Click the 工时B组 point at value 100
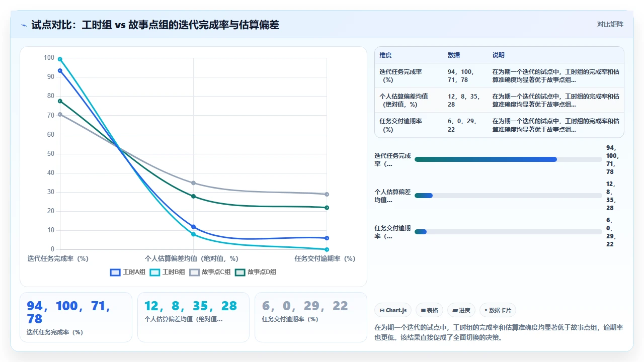Screen dimensions: 644x362 [60, 59]
